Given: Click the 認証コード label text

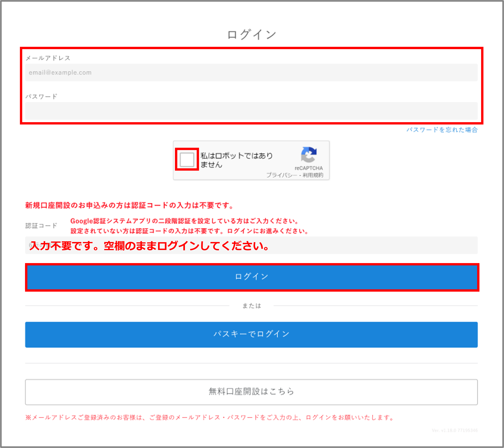Looking at the screenshot, I should click(41, 226).
